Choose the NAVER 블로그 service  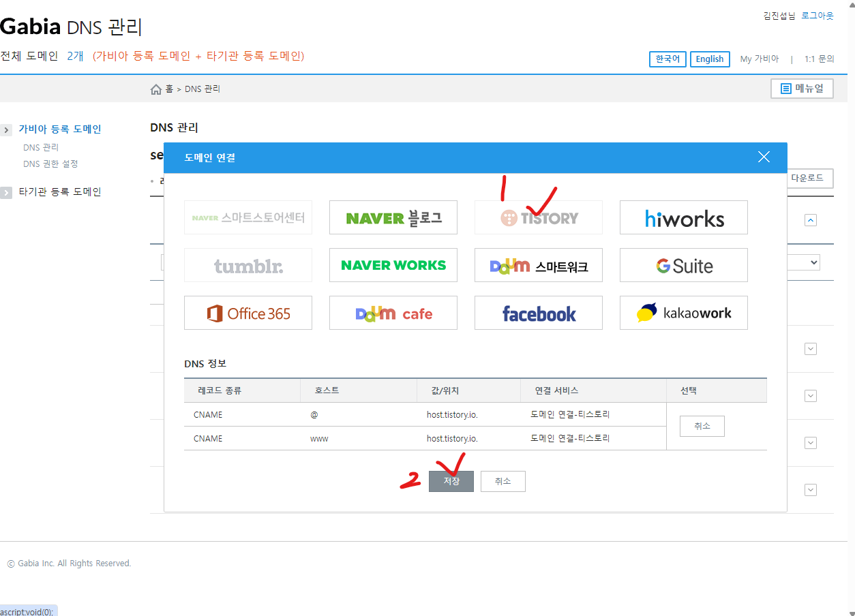click(393, 217)
